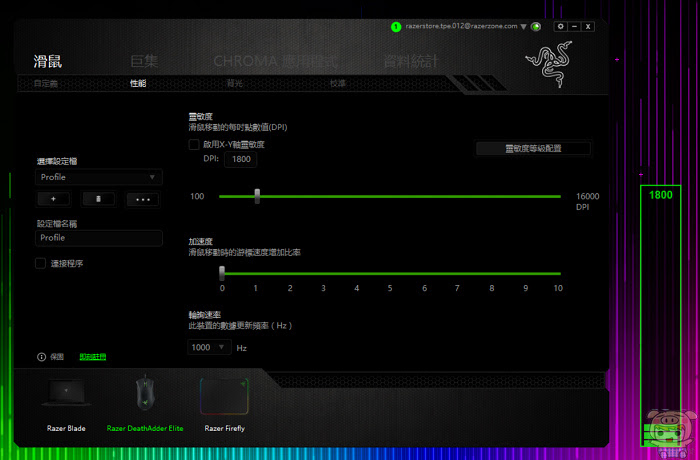
Task: Click acceleration scale number 10
Action: pyautogui.click(x=558, y=289)
